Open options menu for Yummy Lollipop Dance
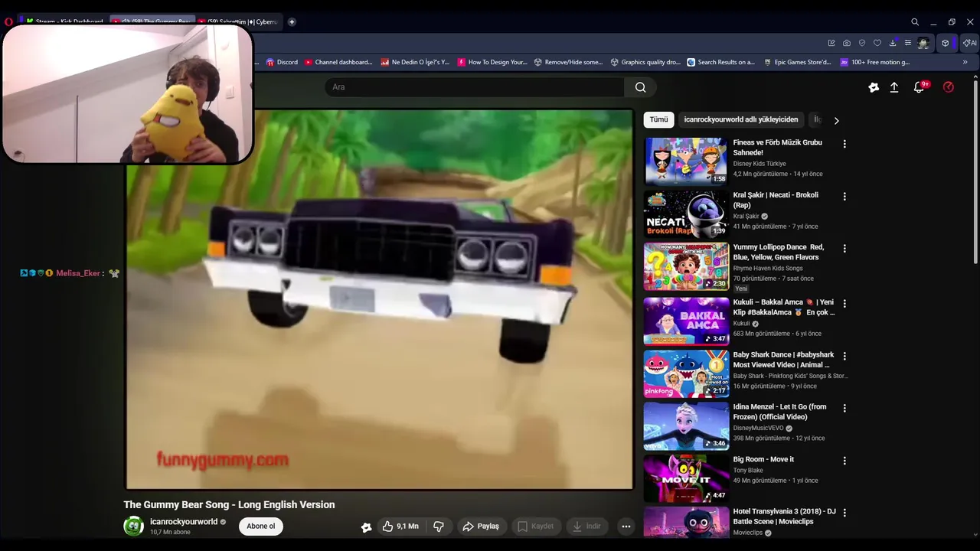The width and height of the screenshot is (980, 551). (x=844, y=249)
